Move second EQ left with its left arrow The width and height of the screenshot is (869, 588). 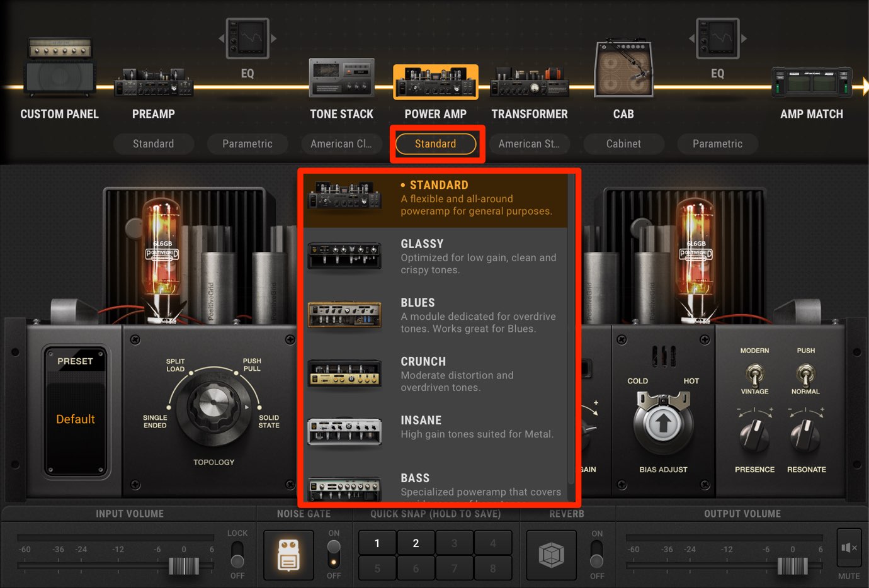click(691, 38)
